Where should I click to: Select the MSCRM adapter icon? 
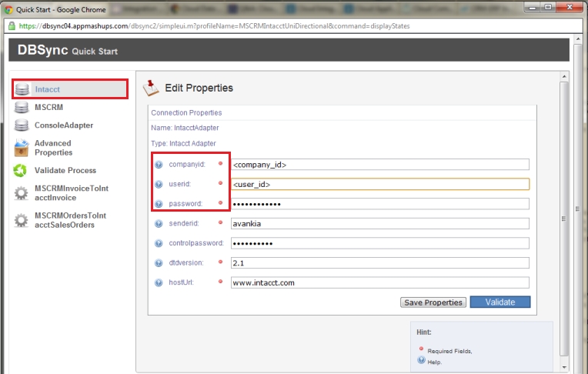(x=22, y=108)
